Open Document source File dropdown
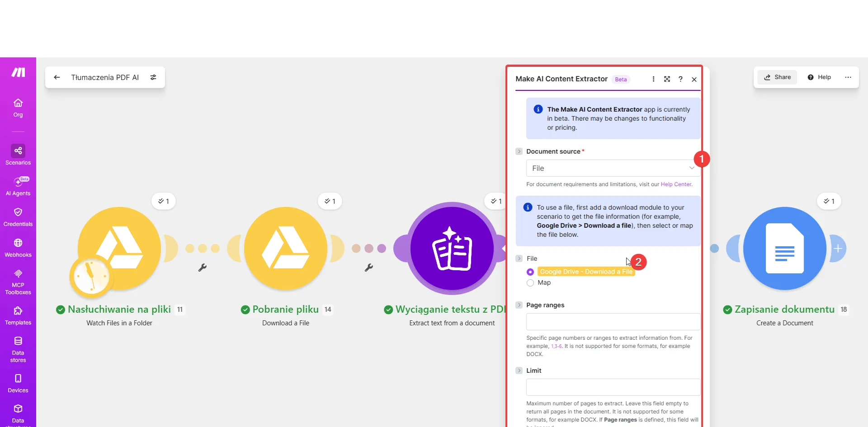Screen dimensions: 868x427 (x=613, y=168)
